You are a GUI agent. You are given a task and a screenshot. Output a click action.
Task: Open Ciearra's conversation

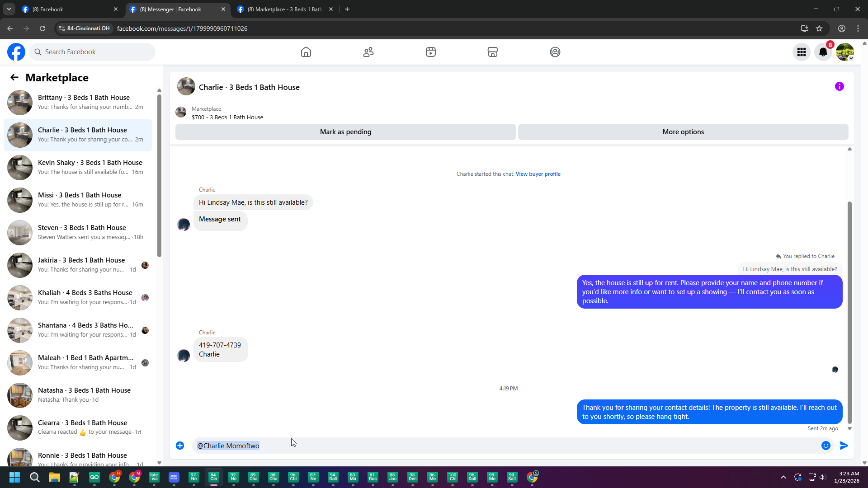click(x=78, y=428)
